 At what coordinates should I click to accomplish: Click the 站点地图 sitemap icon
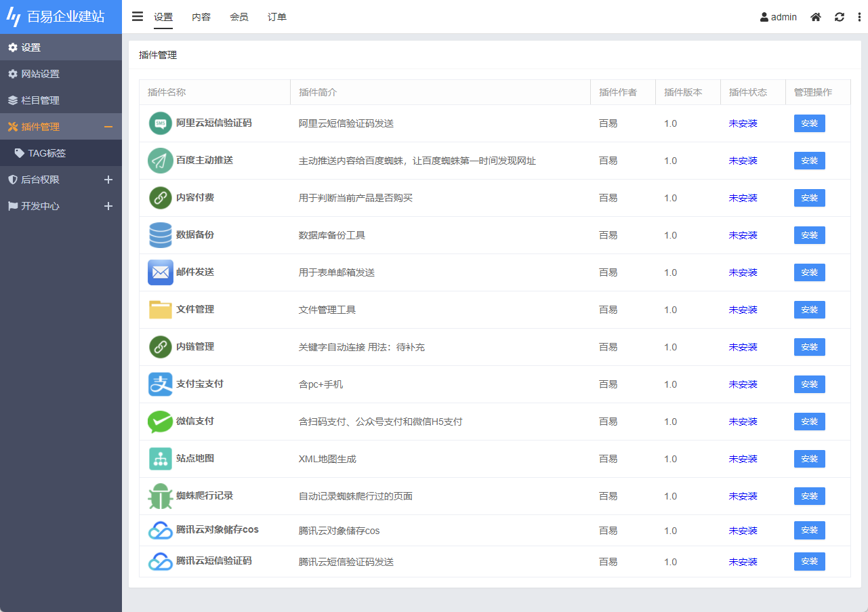[161, 459]
